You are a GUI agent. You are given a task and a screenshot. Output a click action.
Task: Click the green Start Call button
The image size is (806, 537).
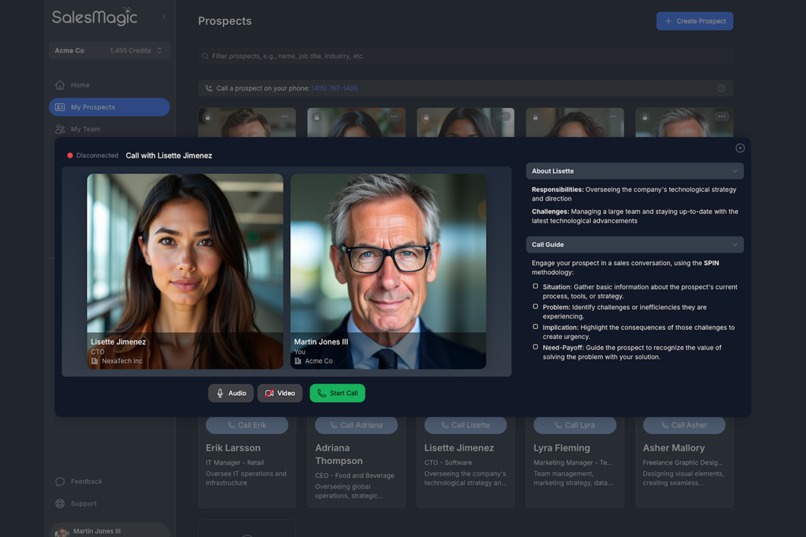(337, 393)
